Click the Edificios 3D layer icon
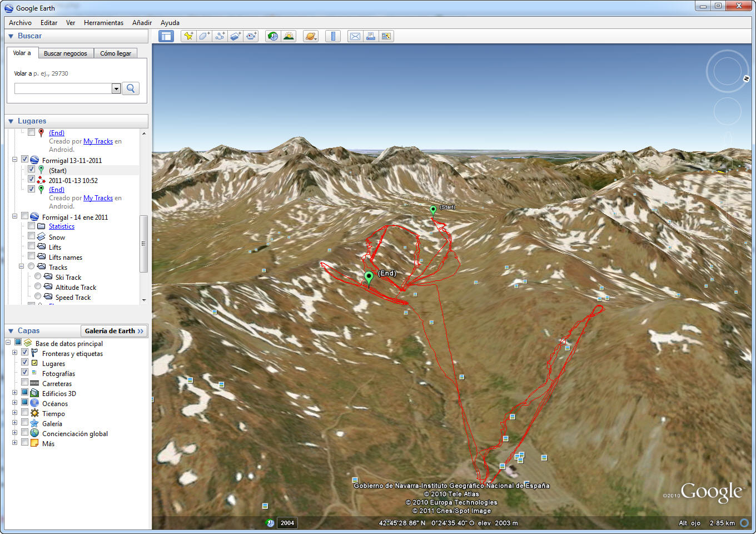The image size is (756, 534). pyautogui.click(x=34, y=393)
